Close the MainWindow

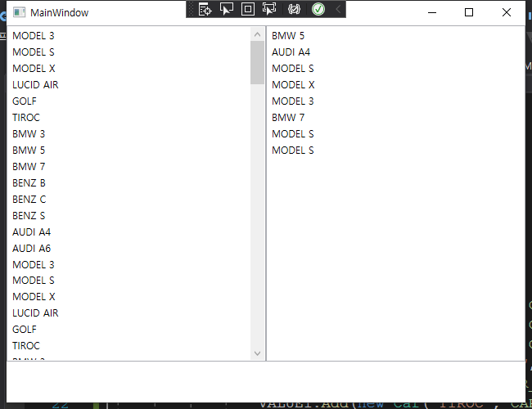tap(506, 12)
